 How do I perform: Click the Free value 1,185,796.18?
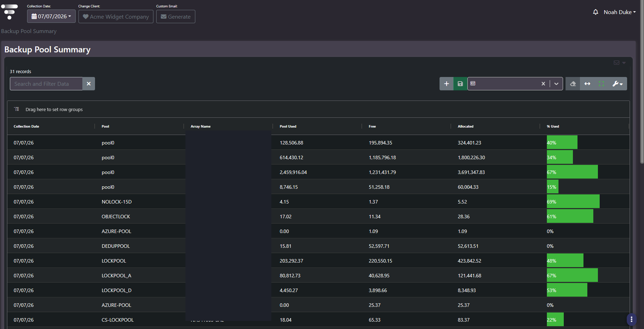(x=382, y=157)
